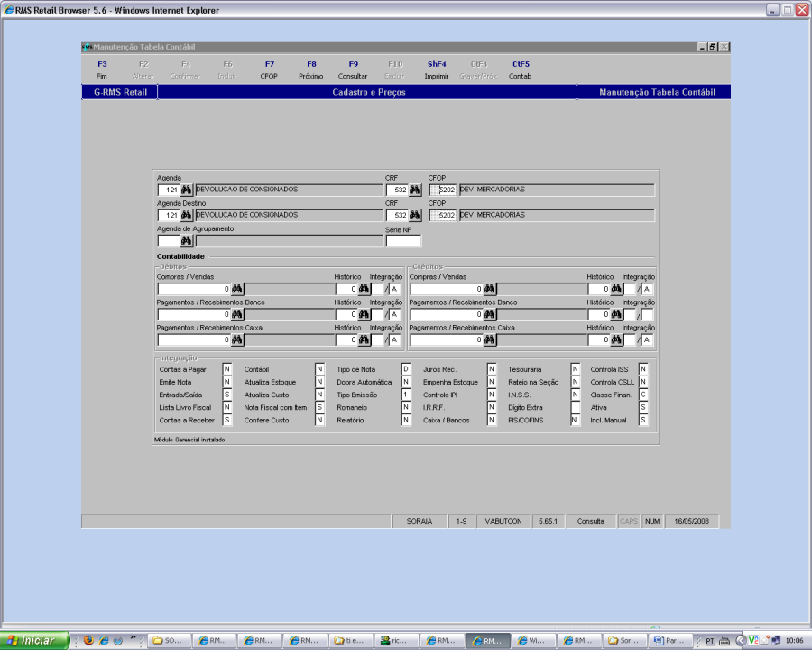Click the 16/05/2008 date in status bar
Screen dimensions: 812x650
point(691,521)
